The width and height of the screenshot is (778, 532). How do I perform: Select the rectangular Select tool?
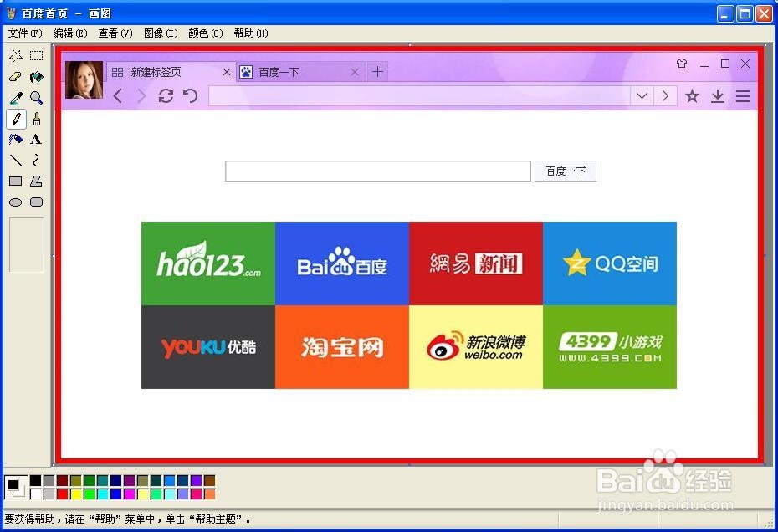pyautogui.click(x=35, y=55)
